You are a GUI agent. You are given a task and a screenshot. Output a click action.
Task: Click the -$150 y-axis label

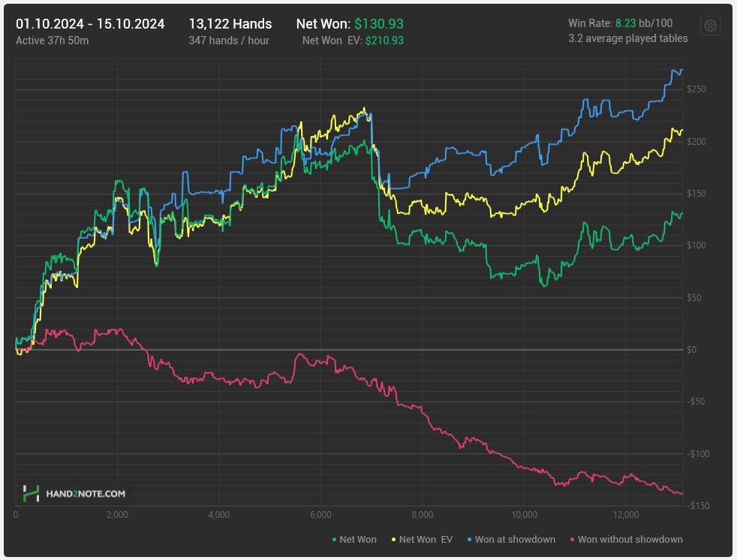point(698,506)
